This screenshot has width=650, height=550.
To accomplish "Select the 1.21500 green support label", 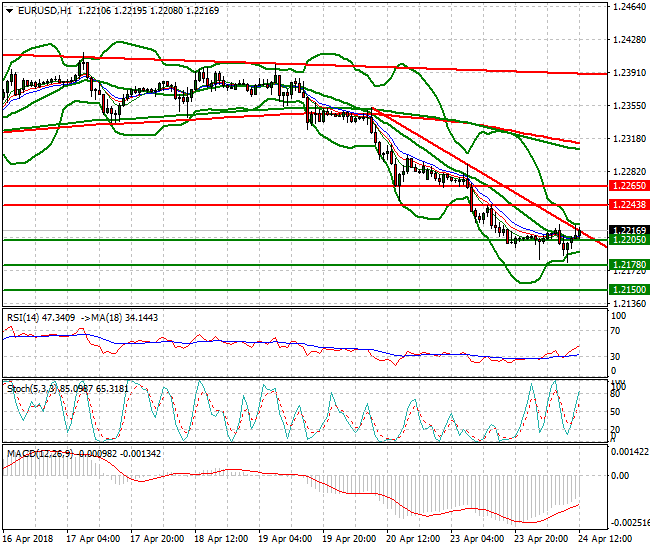I will (629, 290).
